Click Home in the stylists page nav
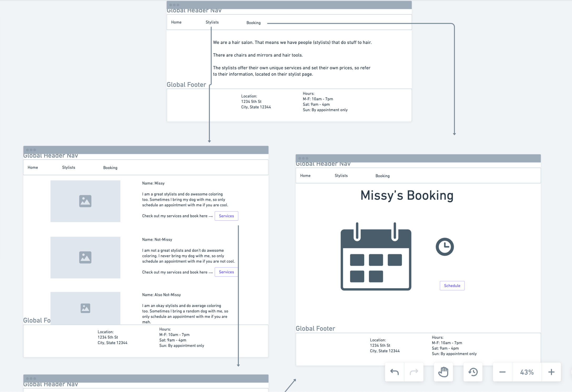This screenshot has height=392, width=572. click(33, 168)
